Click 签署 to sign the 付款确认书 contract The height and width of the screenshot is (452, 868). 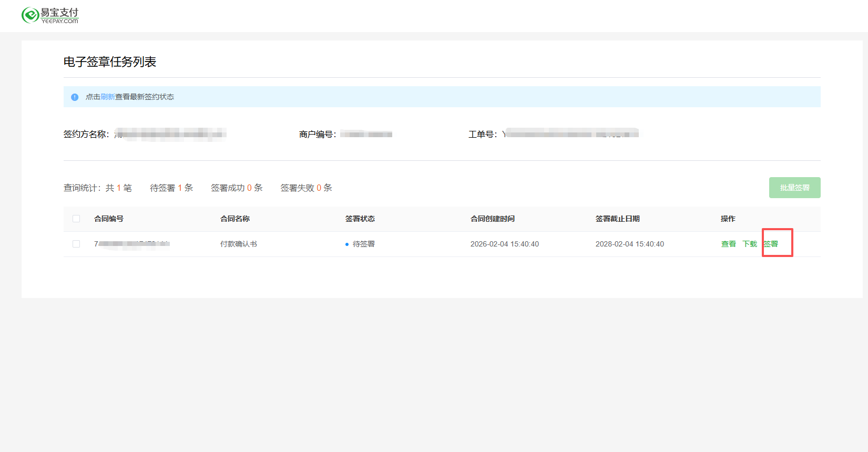[x=771, y=244]
